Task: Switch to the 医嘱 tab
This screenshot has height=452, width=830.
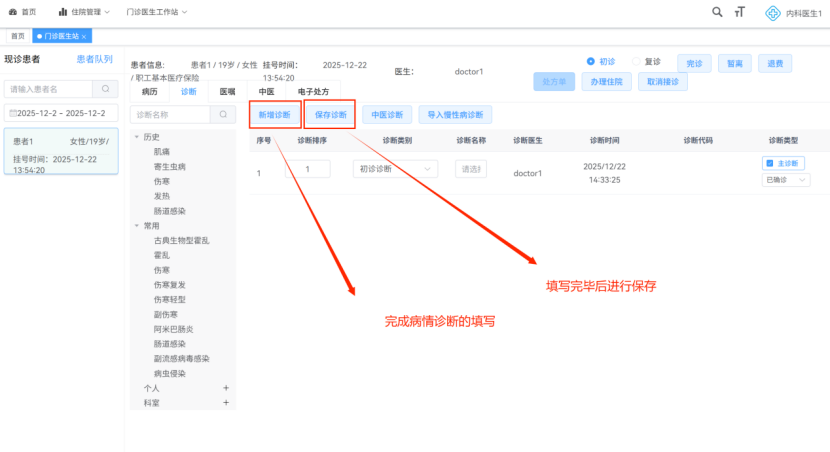Action: tap(227, 91)
